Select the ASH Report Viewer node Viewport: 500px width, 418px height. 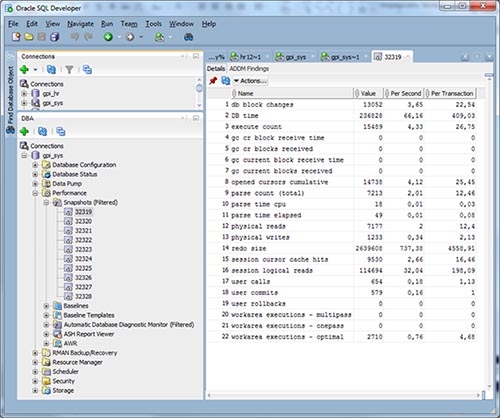[x=89, y=334]
